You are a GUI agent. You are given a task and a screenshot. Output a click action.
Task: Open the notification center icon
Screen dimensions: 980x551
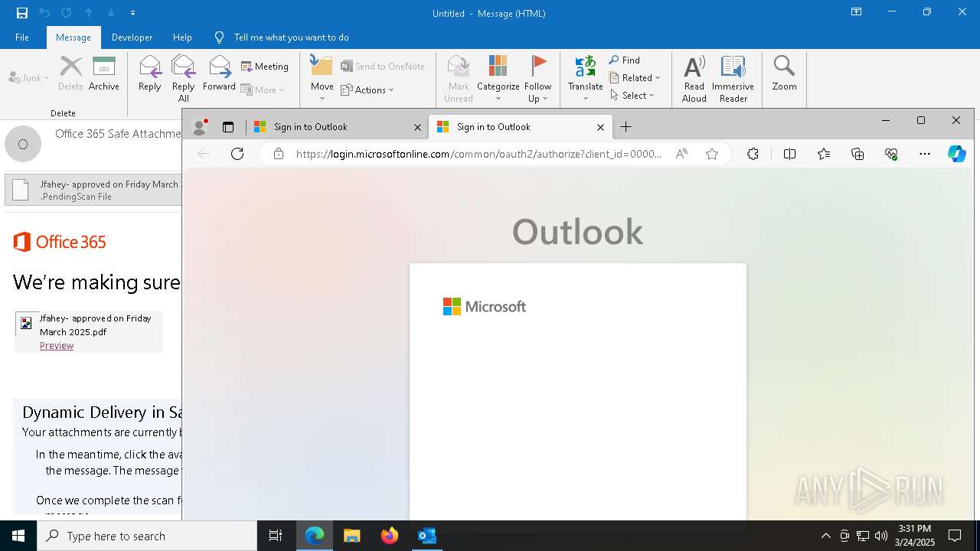955,536
